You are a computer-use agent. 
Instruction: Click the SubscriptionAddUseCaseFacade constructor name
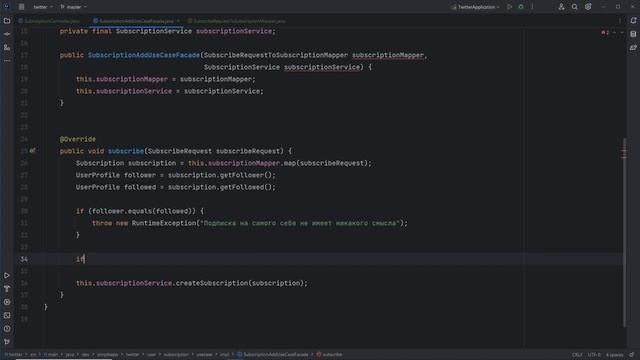click(144, 55)
